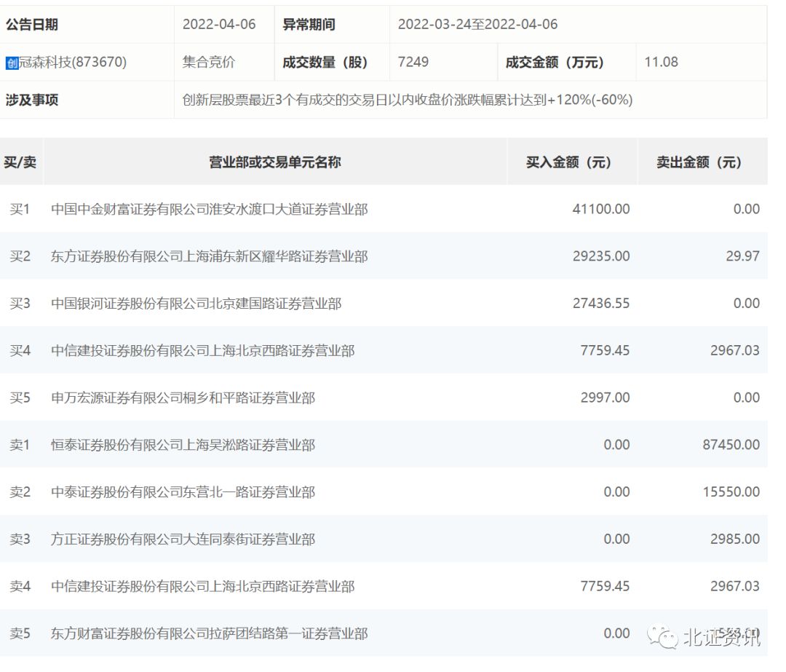
Task: Open the 冠森科技(873670) stock link
Action: pyautogui.click(x=72, y=63)
